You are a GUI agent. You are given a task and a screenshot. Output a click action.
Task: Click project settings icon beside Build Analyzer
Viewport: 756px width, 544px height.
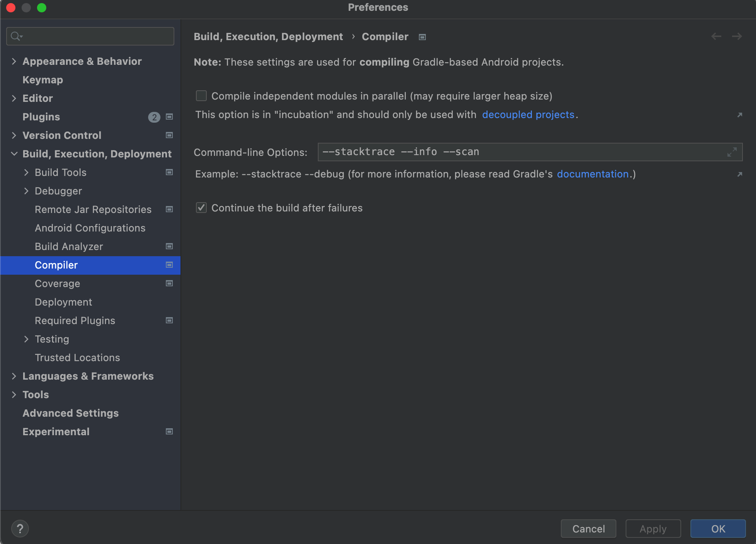pos(169,246)
